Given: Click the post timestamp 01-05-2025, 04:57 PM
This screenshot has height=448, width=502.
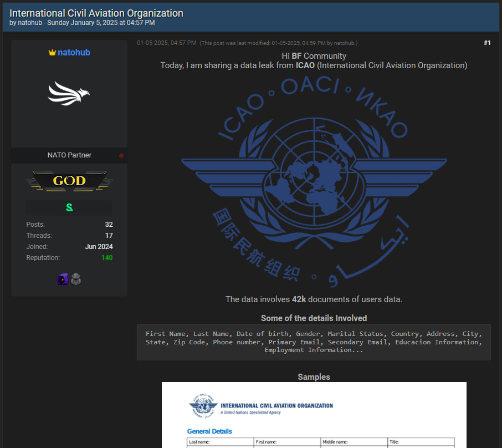Looking at the screenshot, I should coord(166,43).
